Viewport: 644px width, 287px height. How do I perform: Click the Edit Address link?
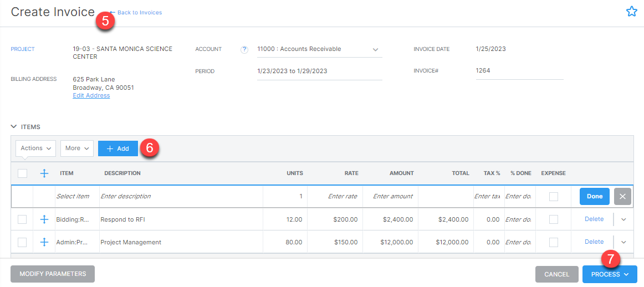(x=91, y=95)
